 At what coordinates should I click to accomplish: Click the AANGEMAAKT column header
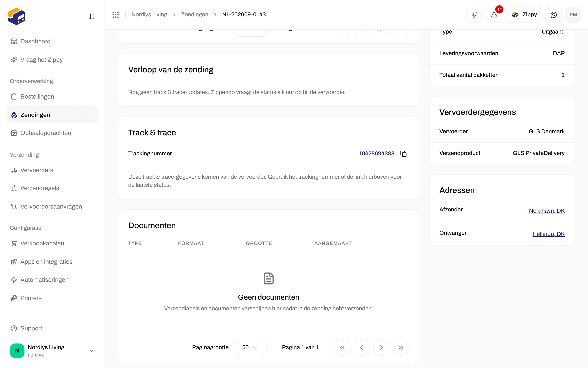click(333, 243)
